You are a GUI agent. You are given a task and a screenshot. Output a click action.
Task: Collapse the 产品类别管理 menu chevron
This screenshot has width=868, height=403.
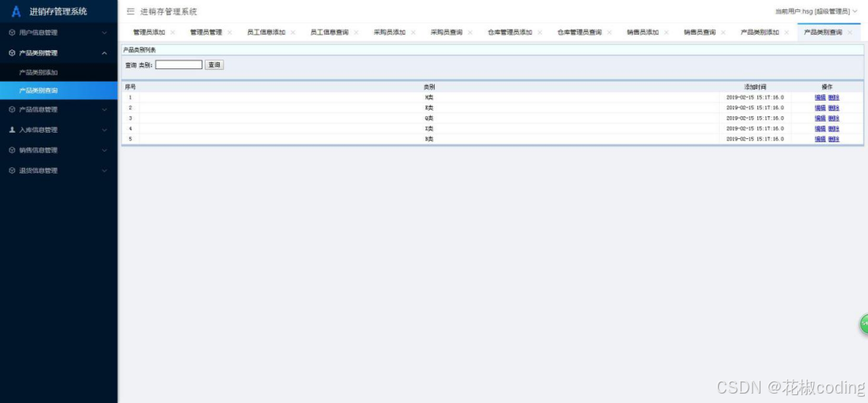(x=104, y=53)
